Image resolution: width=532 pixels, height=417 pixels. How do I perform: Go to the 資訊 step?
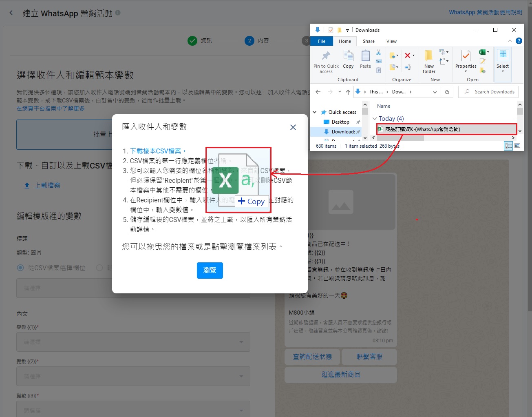tap(200, 41)
